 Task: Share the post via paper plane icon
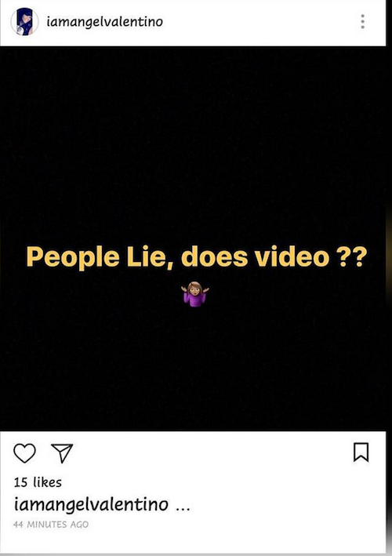pyautogui.click(x=62, y=452)
